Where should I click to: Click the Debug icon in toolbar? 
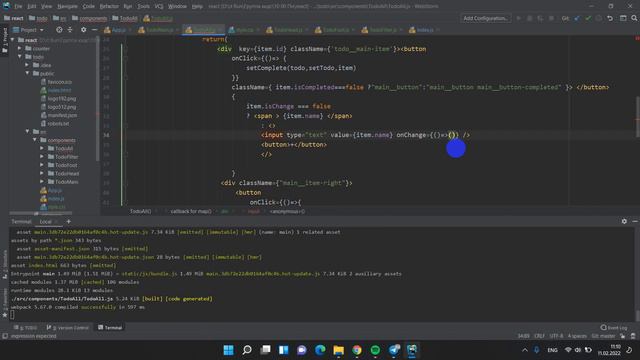click(x=529, y=18)
